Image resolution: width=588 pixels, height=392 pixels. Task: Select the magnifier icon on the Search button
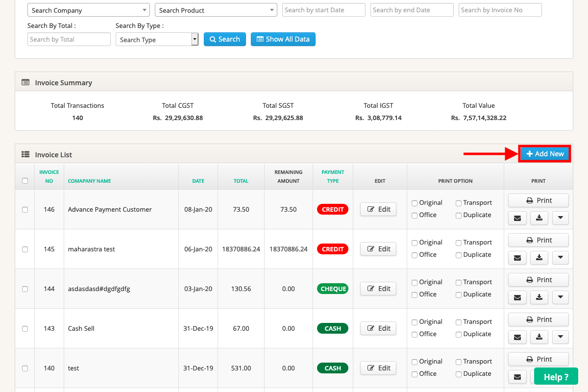213,39
